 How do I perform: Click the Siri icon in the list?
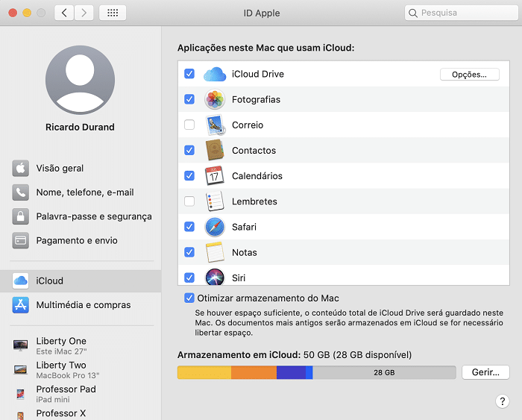coord(215,277)
